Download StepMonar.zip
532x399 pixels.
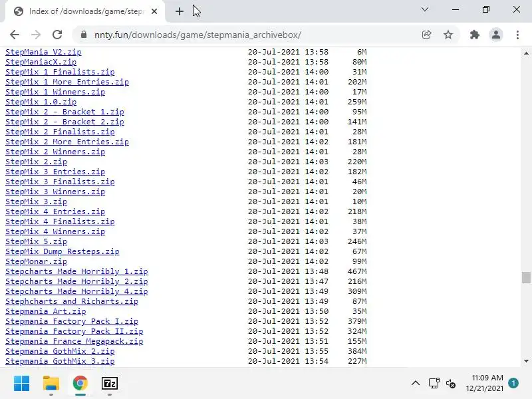37,261
